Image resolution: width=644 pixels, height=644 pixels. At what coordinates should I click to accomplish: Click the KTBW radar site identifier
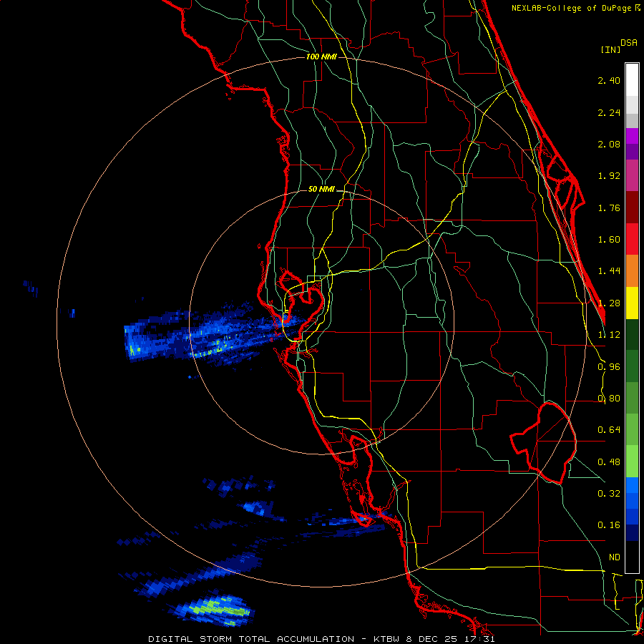tap(386, 639)
